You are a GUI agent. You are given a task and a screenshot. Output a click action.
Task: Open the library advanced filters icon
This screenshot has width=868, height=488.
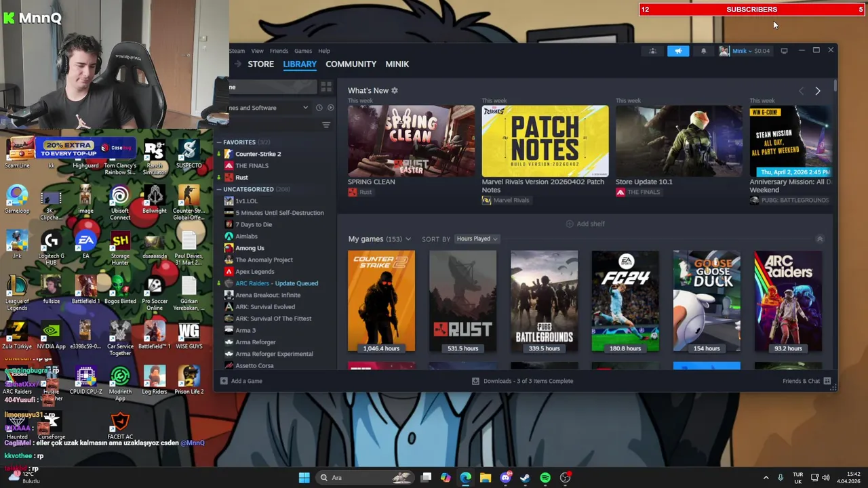click(326, 125)
